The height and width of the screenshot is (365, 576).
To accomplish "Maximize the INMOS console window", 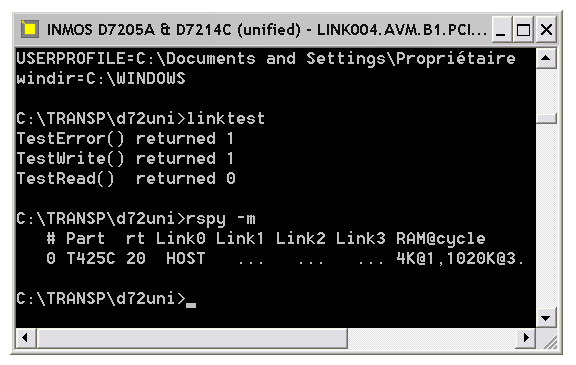I will pyautogui.click(x=523, y=30).
